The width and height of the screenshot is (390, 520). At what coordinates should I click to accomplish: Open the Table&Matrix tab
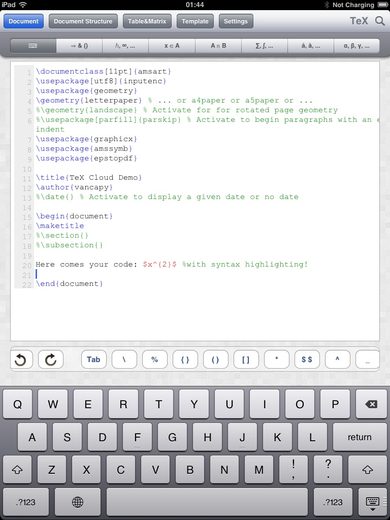tap(147, 21)
